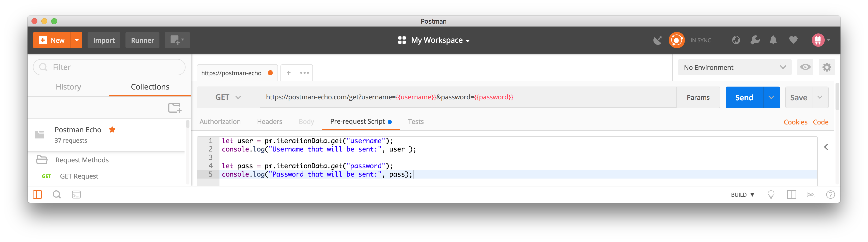Toggle the star on Postman Echo
The height and width of the screenshot is (242, 868).
click(112, 129)
